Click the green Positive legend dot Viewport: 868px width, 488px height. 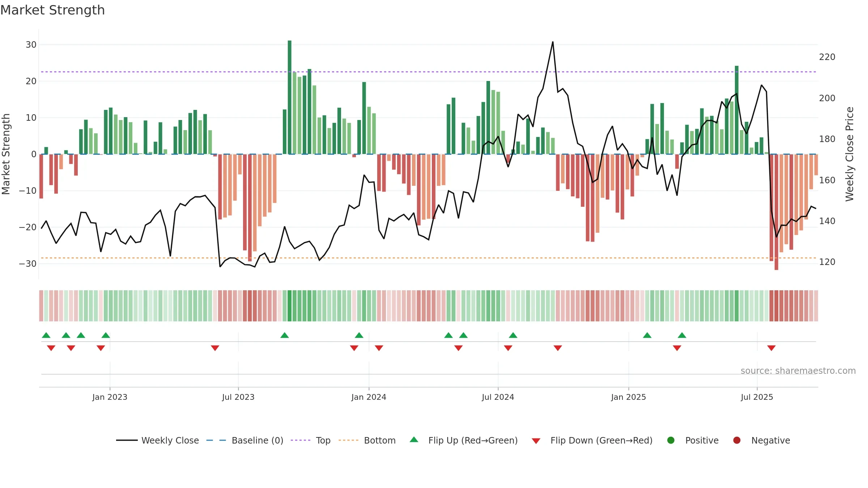point(671,440)
